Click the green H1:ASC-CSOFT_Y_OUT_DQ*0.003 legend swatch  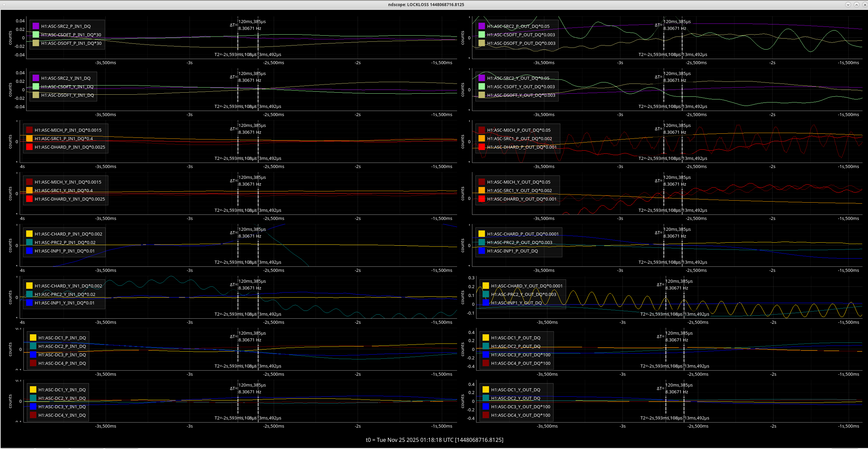[x=482, y=87]
